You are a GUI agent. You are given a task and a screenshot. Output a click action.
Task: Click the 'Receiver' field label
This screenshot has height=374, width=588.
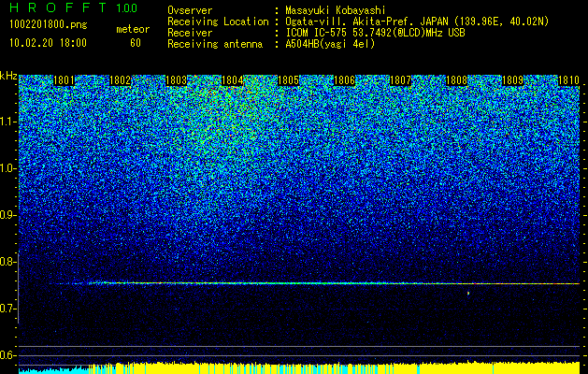point(190,33)
